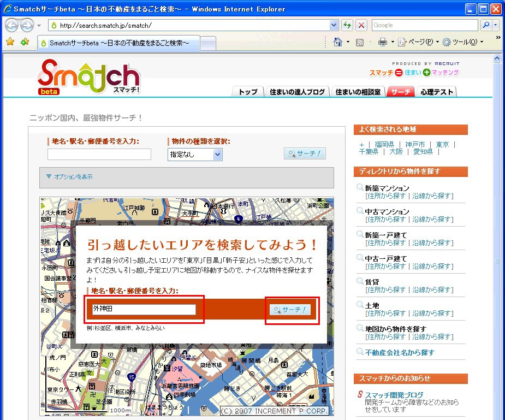Open the 住まいの相談室 tab

358,92
